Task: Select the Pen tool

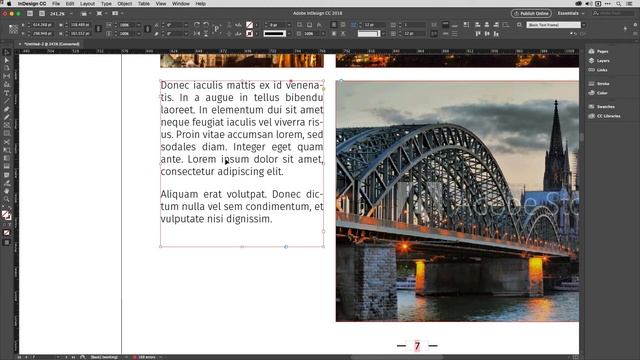Action: click(7, 109)
